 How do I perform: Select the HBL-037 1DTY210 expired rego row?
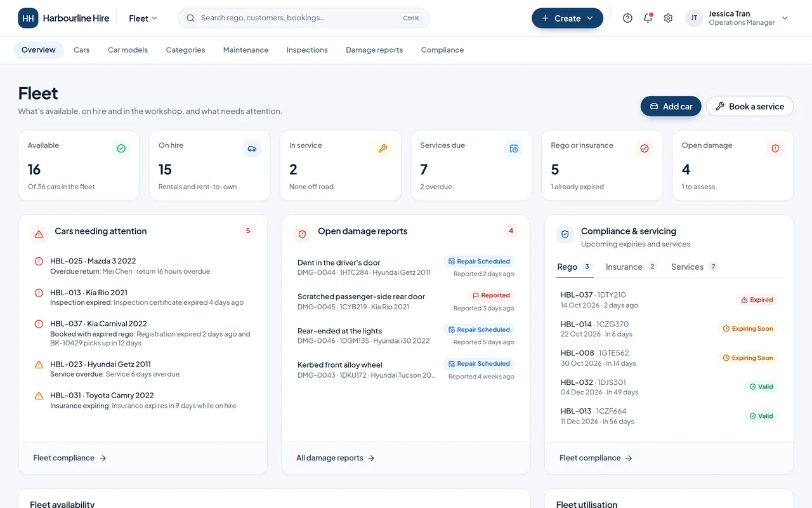(x=669, y=300)
